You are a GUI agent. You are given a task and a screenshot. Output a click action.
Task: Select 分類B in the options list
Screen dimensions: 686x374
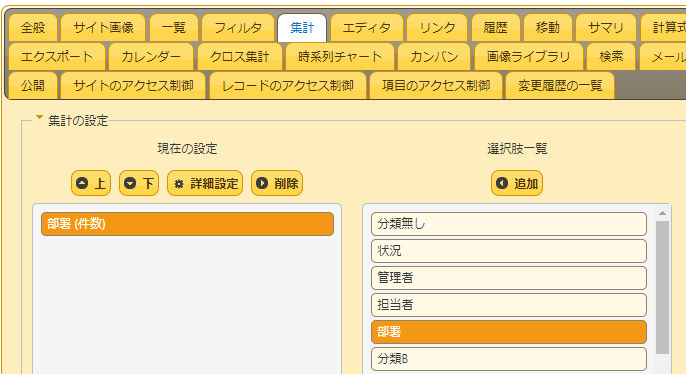point(509,359)
